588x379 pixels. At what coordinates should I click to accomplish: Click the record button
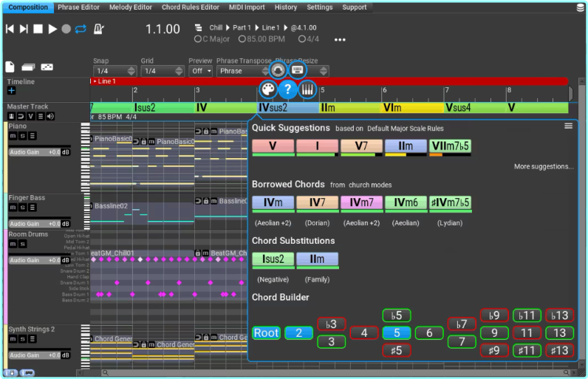tap(66, 29)
